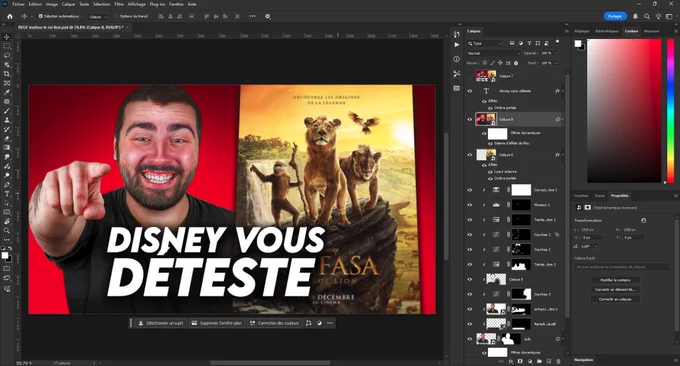Viewport: 680px width, 366px height.
Task: Select the Crop tool
Action: point(7,74)
